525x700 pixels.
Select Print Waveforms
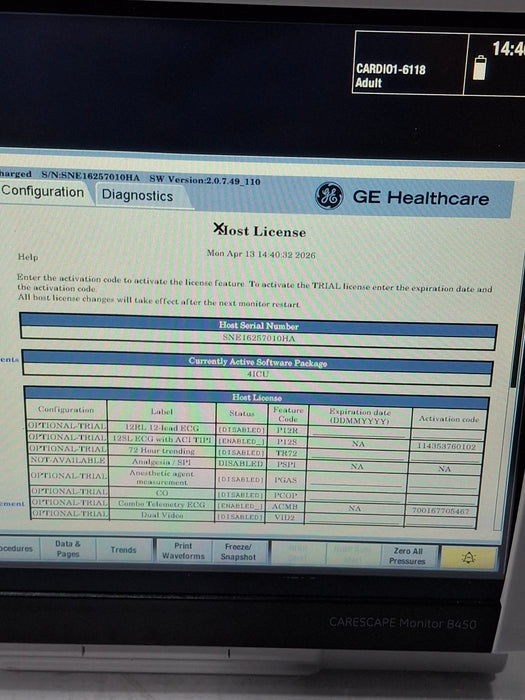coord(183,551)
